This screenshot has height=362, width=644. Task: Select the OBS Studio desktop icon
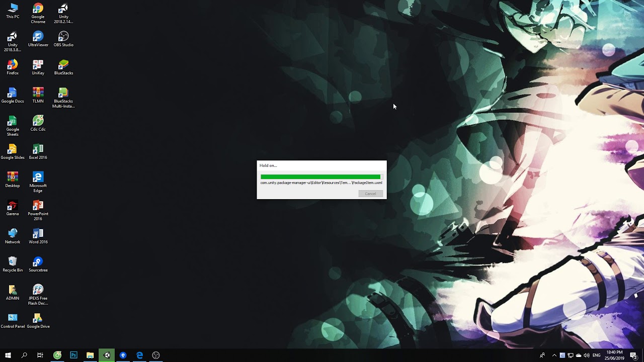pyautogui.click(x=63, y=39)
